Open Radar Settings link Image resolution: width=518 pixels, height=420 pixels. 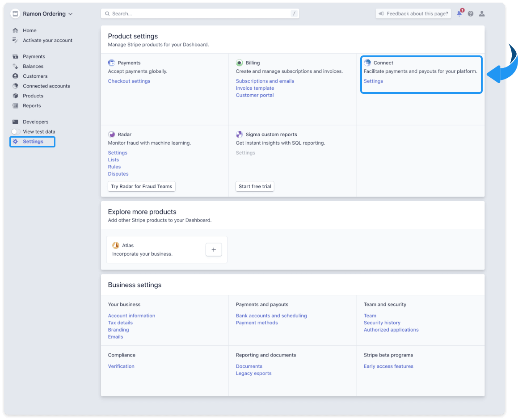(117, 152)
